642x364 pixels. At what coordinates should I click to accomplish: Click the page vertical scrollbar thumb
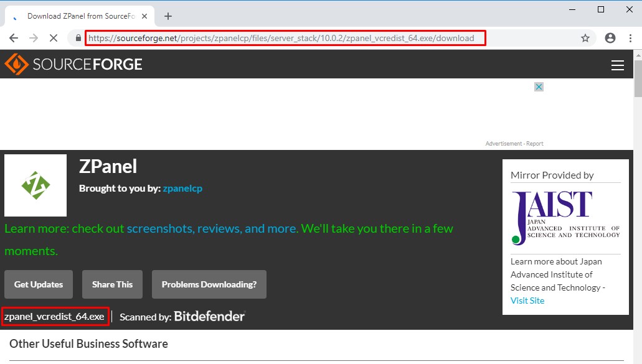pyautogui.click(x=638, y=78)
